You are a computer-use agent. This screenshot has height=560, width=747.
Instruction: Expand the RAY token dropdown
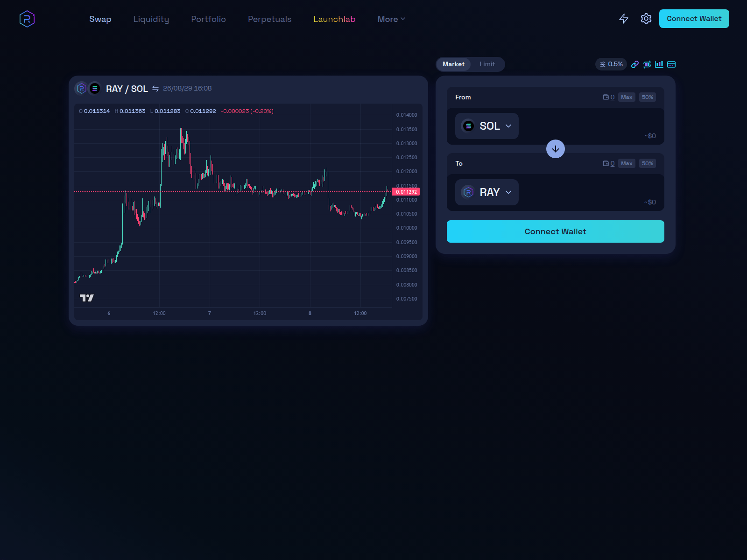pyautogui.click(x=487, y=192)
